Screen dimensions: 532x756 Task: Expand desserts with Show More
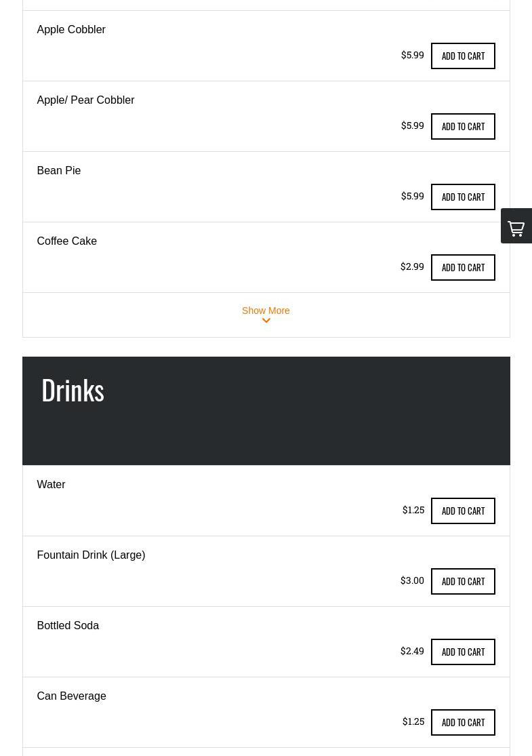click(x=266, y=311)
